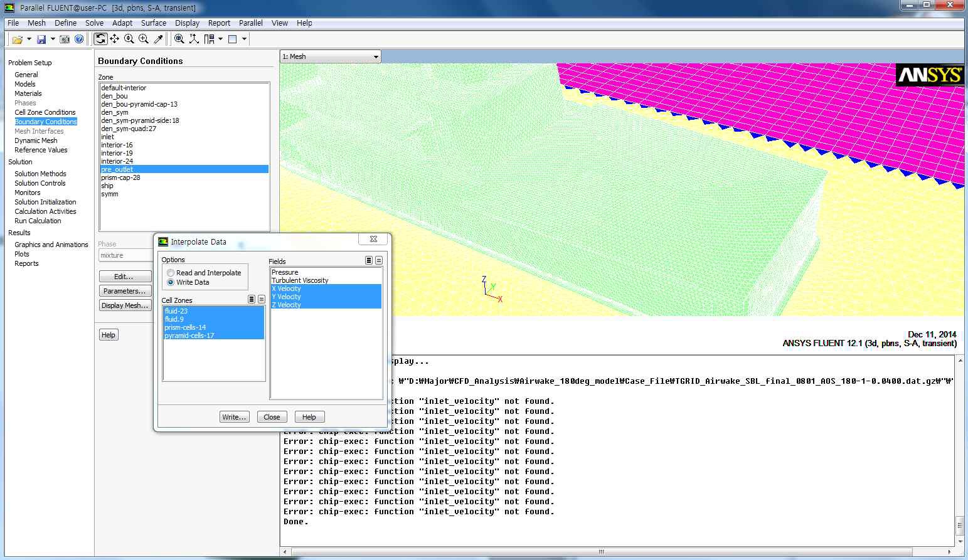Select General in navigation tree
This screenshot has height=560, width=968.
tap(26, 75)
